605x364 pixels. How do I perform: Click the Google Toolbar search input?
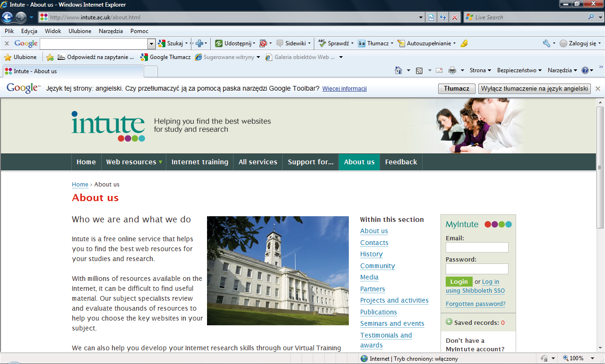tap(94, 43)
